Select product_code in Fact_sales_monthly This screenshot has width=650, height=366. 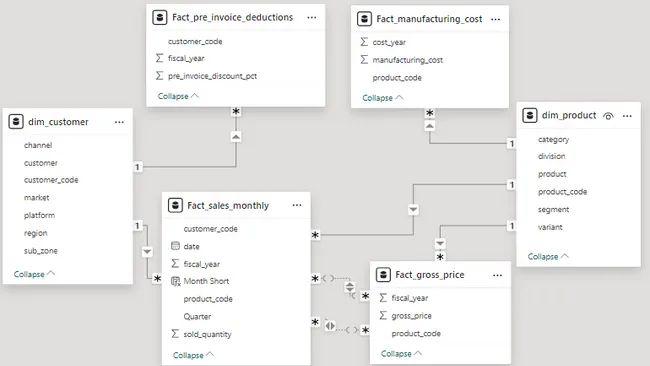pyautogui.click(x=208, y=299)
